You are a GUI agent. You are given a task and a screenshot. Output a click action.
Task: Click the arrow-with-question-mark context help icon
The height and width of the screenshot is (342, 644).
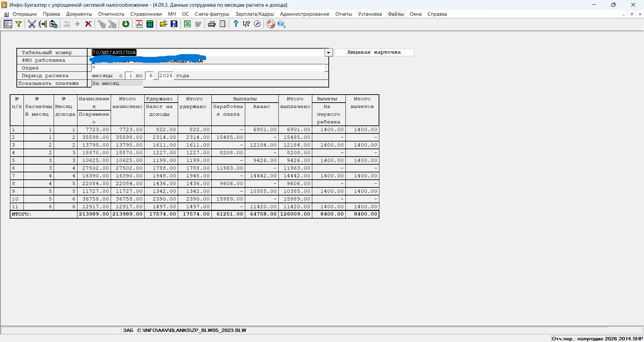tap(247, 24)
